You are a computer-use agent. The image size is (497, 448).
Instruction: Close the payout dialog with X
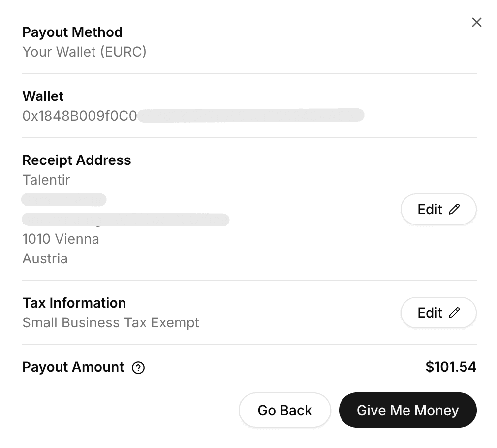pos(476,22)
